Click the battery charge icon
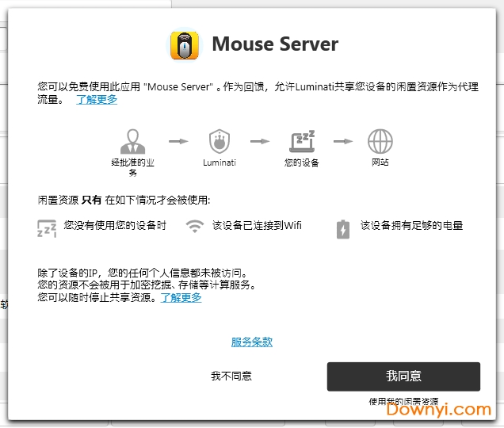This screenshot has height=428, width=504. [x=343, y=229]
